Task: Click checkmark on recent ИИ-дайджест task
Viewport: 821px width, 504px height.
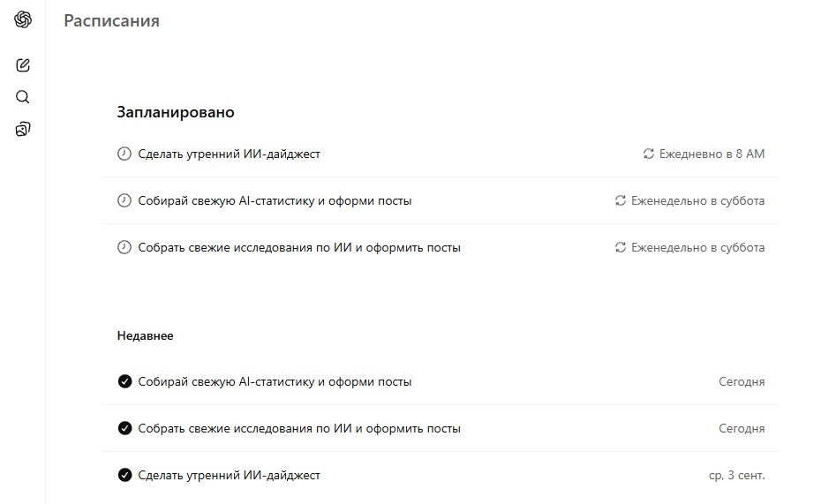Action: (x=124, y=475)
